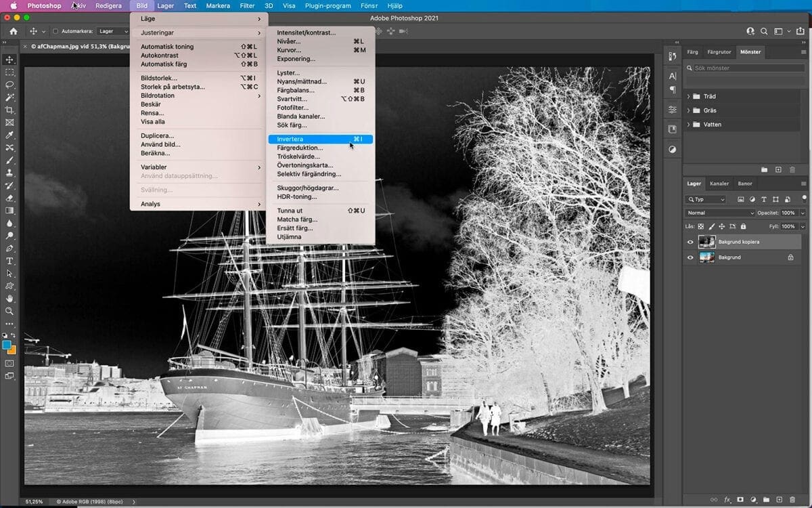Expand the Träd pattern folder
The height and width of the screenshot is (508, 812).
(689, 96)
